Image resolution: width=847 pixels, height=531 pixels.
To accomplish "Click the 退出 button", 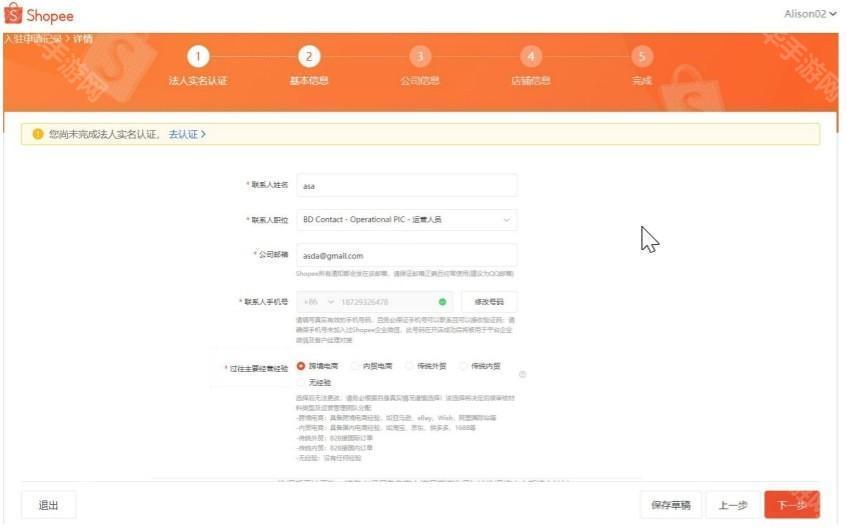I will [x=49, y=505].
